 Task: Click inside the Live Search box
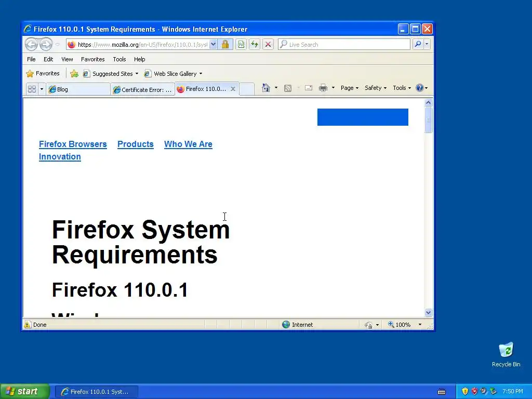[344, 45]
